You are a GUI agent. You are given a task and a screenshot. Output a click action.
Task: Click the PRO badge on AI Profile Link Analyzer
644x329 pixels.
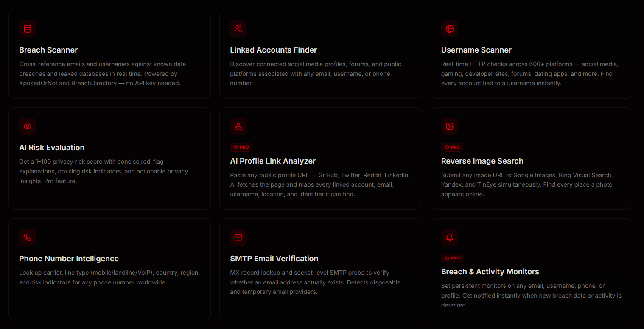tap(241, 147)
